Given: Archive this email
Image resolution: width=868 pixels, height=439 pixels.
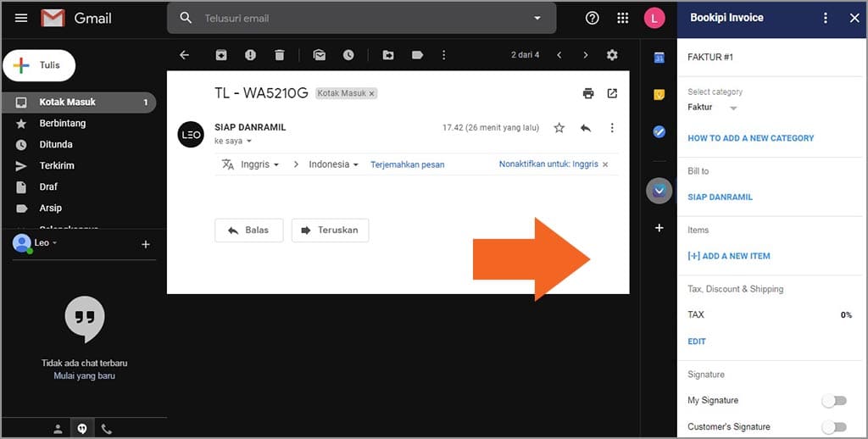Looking at the screenshot, I should pyautogui.click(x=221, y=55).
